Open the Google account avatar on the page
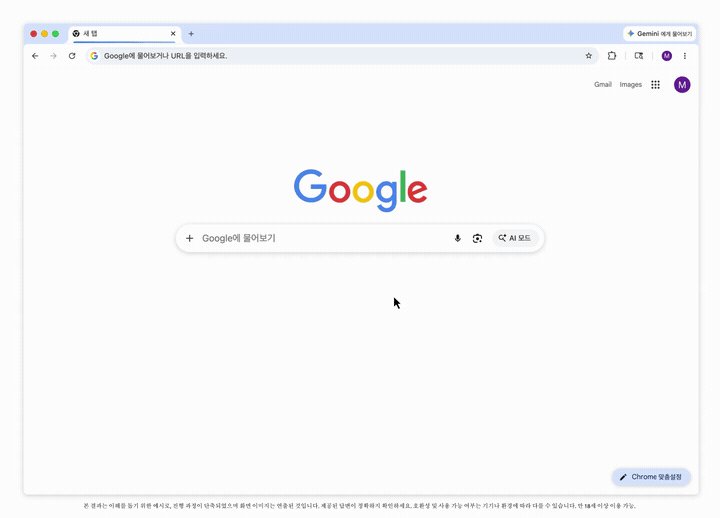Screen dimensions: 720x518 (682, 84)
